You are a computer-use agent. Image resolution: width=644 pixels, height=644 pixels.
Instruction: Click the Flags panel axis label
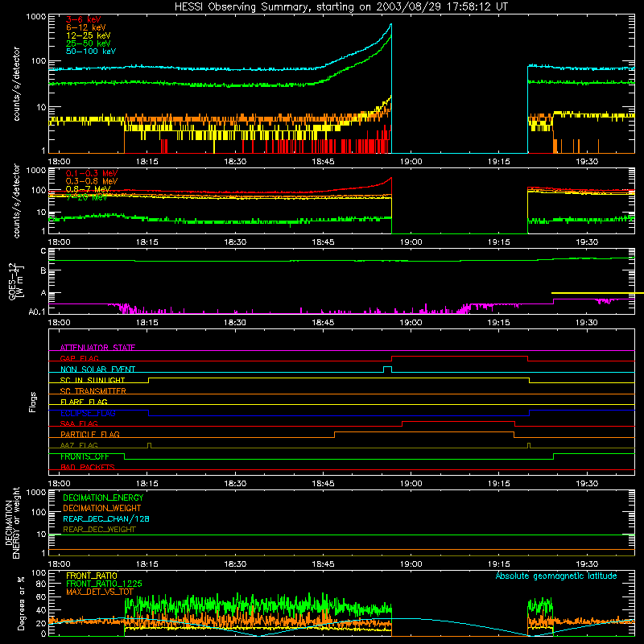32,402
